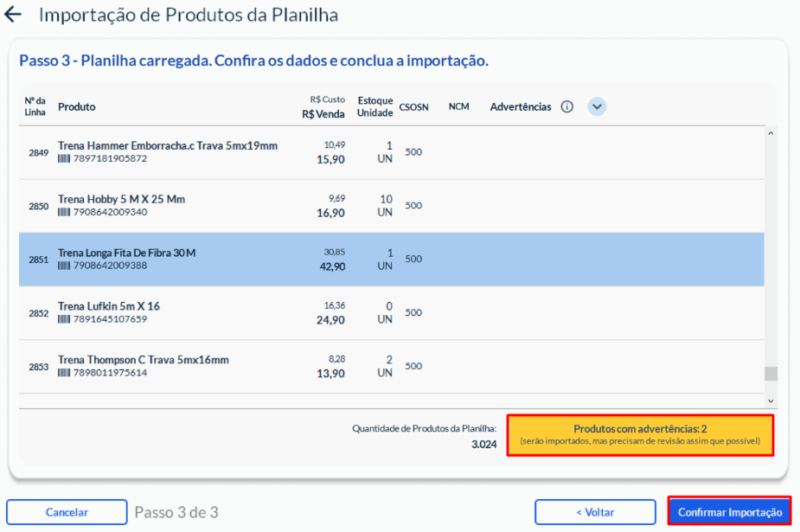Click barcode icon of Trena Longa Fita row
800x532 pixels.
click(64, 266)
